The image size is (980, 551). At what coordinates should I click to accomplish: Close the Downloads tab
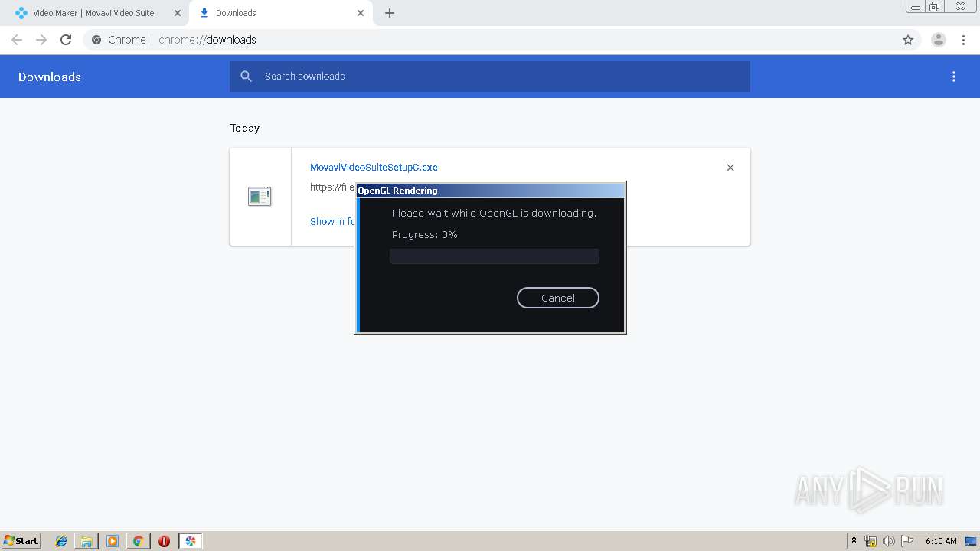point(361,13)
